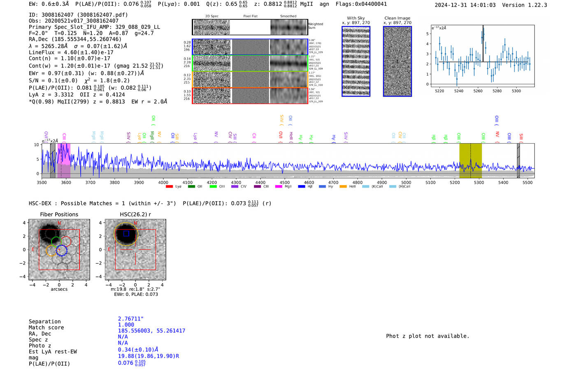The image size is (576, 392).
Task: Select the Obs: 20200521v017_3008162407 line
Action: [74, 21]
